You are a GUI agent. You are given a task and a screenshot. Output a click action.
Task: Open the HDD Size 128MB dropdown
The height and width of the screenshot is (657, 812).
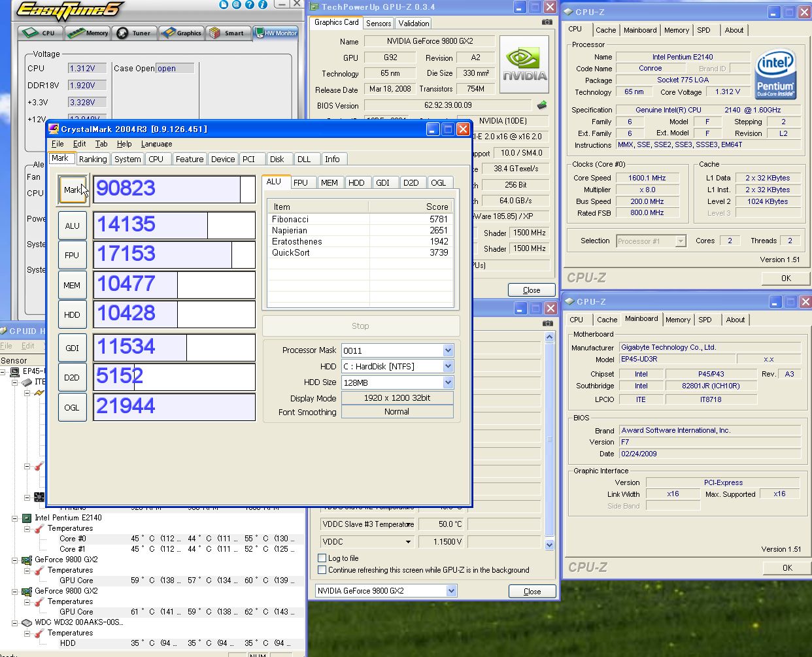[448, 382]
